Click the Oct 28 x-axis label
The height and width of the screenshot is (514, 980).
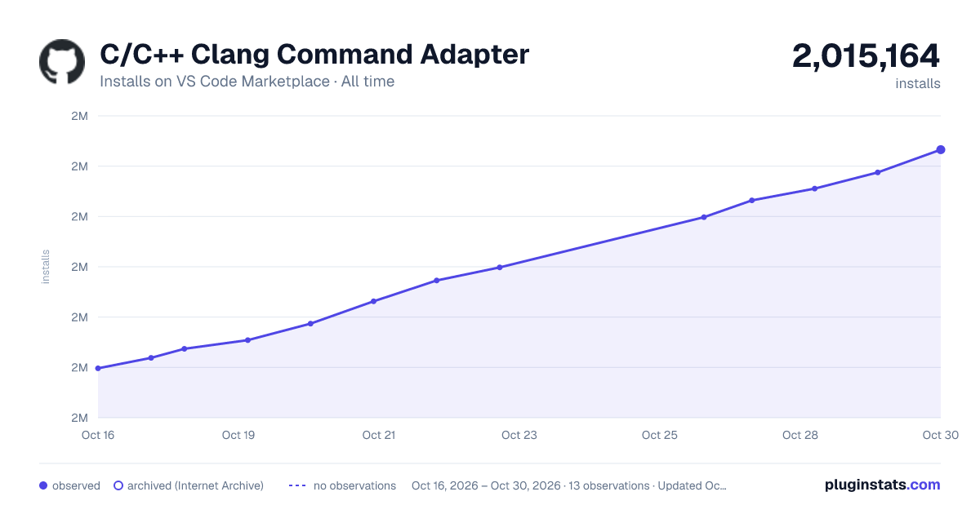tap(800, 435)
